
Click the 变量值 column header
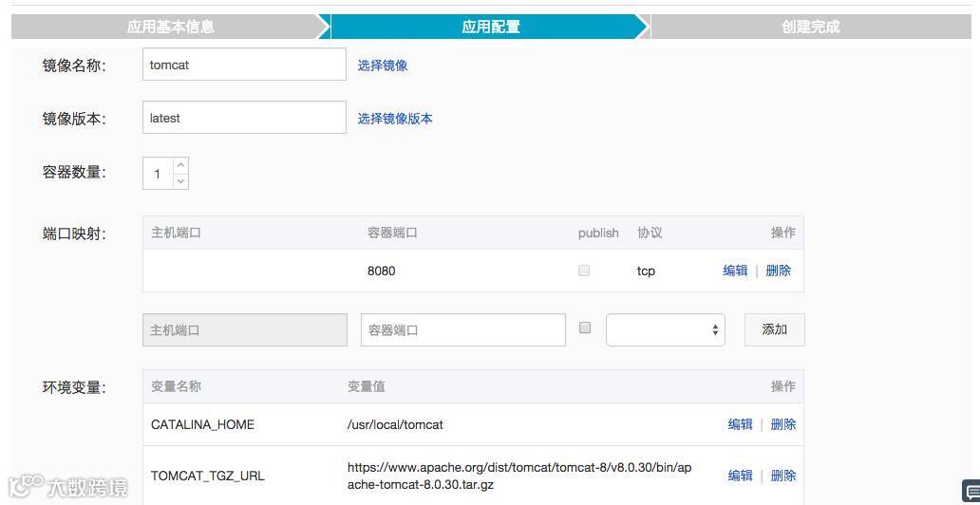pyautogui.click(x=367, y=386)
